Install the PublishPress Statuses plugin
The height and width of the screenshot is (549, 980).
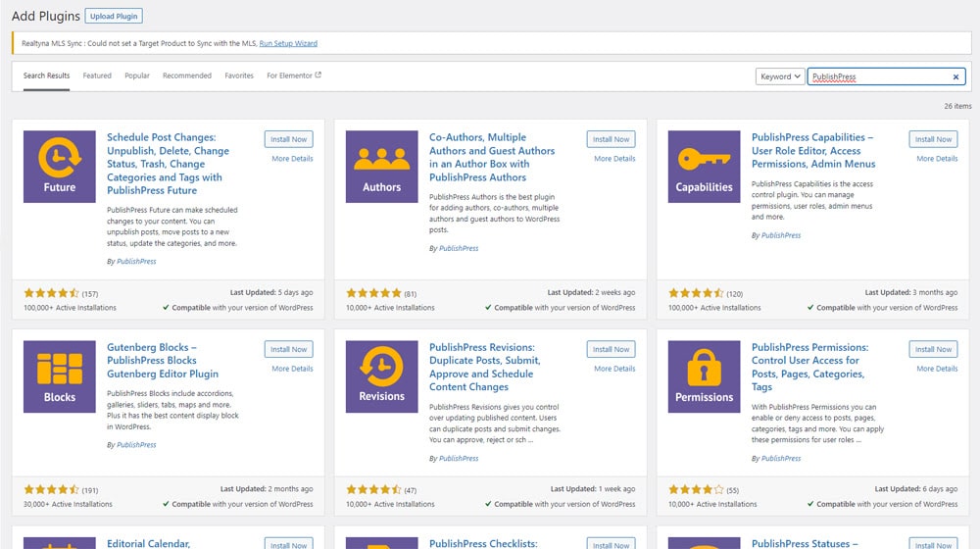click(x=934, y=544)
